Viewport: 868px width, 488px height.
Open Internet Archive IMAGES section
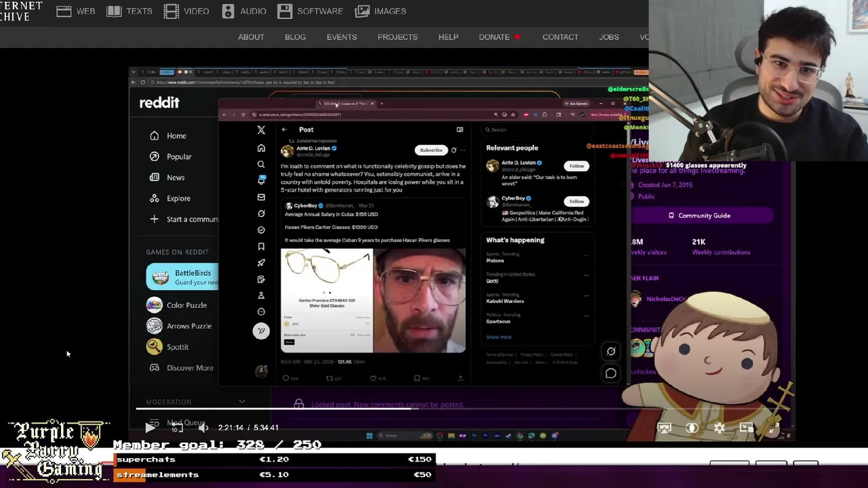pyautogui.click(x=381, y=11)
